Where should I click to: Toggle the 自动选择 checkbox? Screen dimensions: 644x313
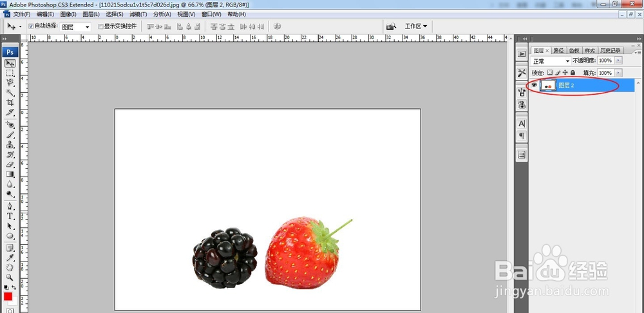[31, 26]
